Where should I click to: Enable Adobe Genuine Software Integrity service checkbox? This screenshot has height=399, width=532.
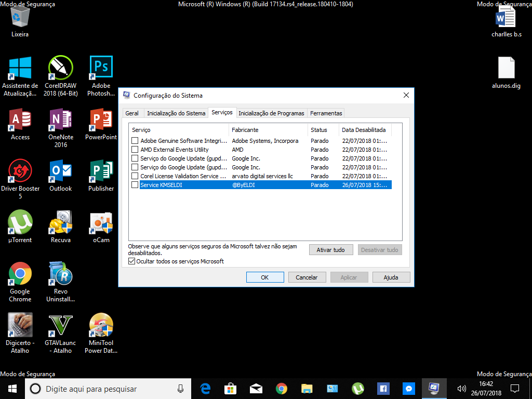135,140
